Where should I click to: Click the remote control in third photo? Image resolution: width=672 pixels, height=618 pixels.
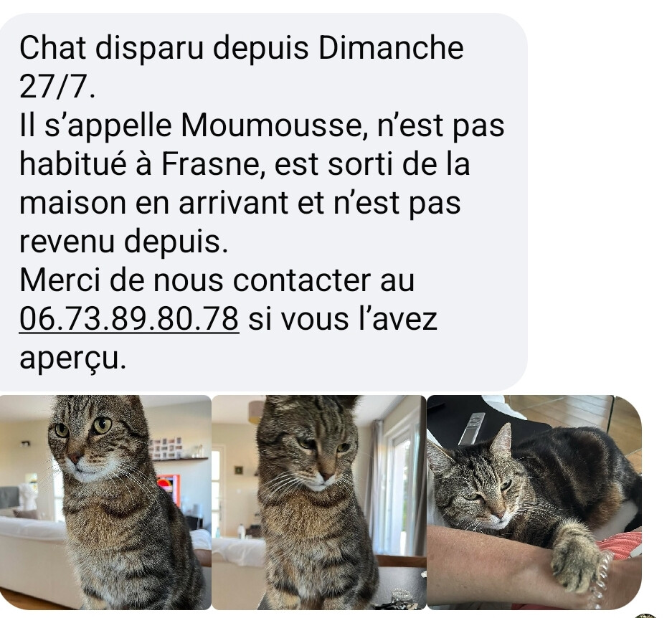(471, 428)
